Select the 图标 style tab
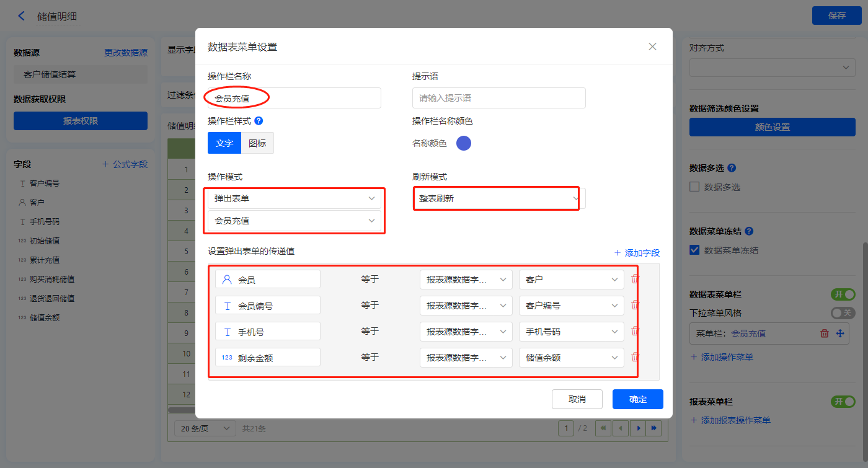 coord(257,143)
